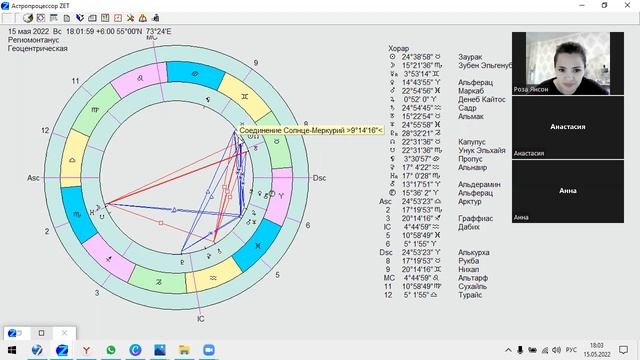Select Анастасия participant tile
This screenshot has width=640, height=360.
coord(568,127)
